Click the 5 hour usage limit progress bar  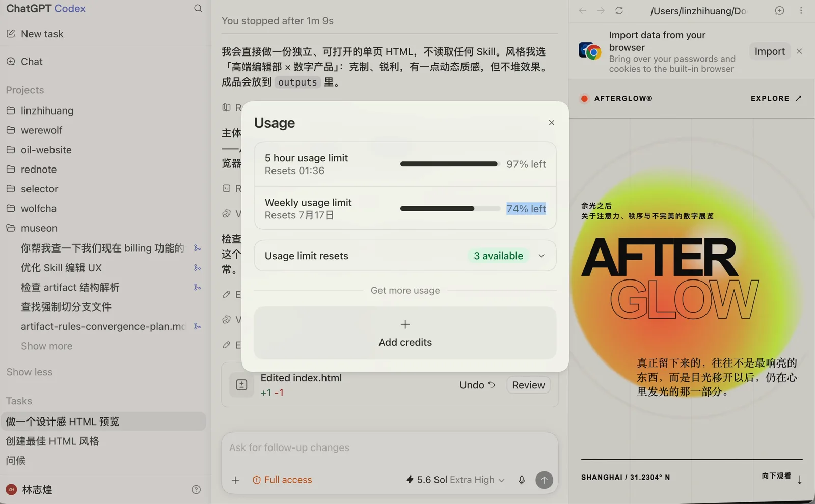point(450,164)
